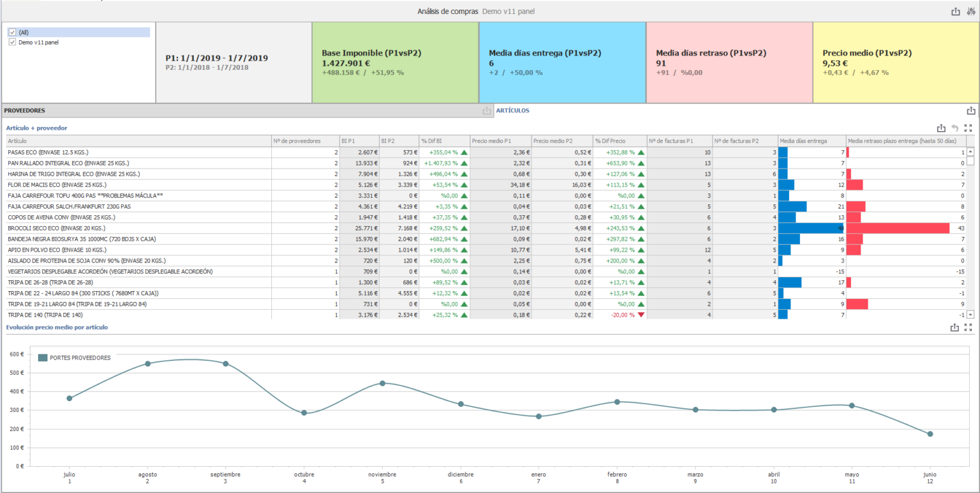Screen dimensions: 980x493
Task: Click the grid scrollbar down arrow
Action: [x=970, y=314]
